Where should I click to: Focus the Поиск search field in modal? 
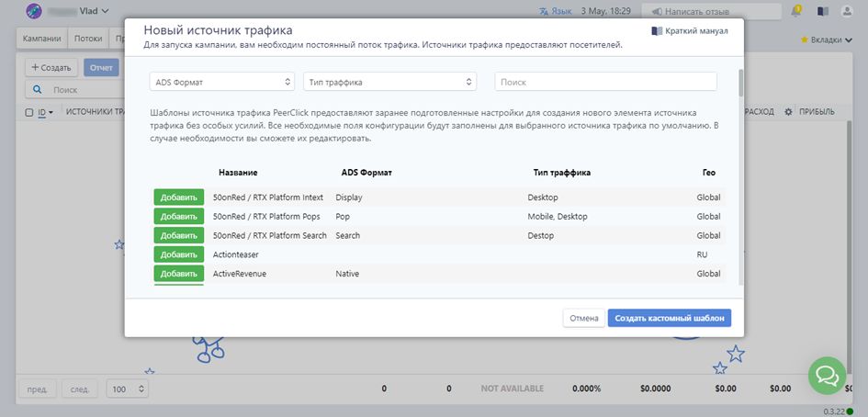[x=605, y=82]
